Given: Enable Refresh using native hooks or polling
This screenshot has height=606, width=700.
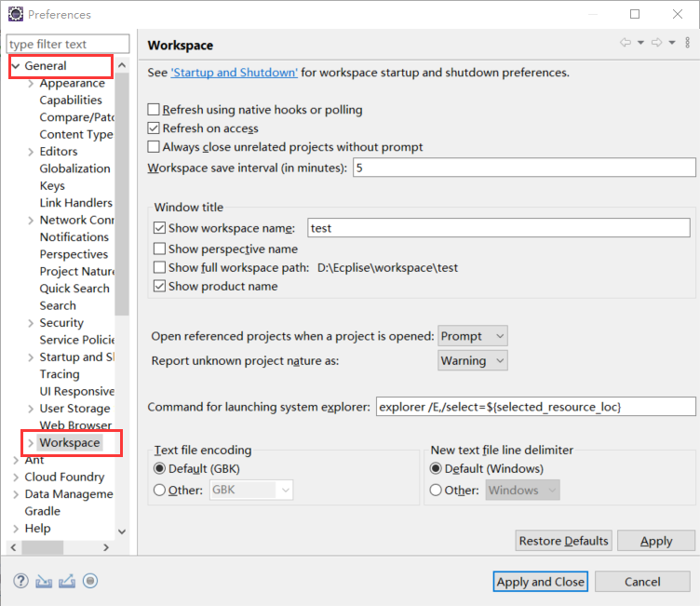Looking at the screenshot, I should [x=154, y=110].
